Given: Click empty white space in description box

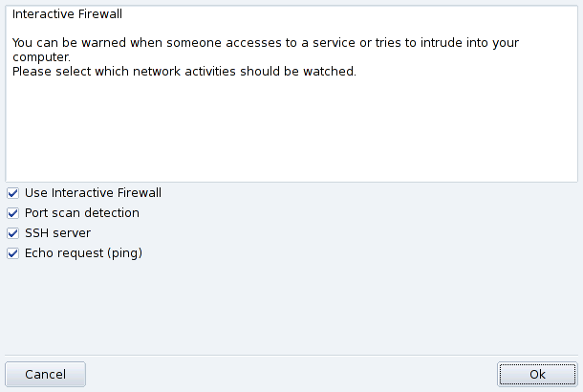Looking at the screenshot, I should [287, 134].
